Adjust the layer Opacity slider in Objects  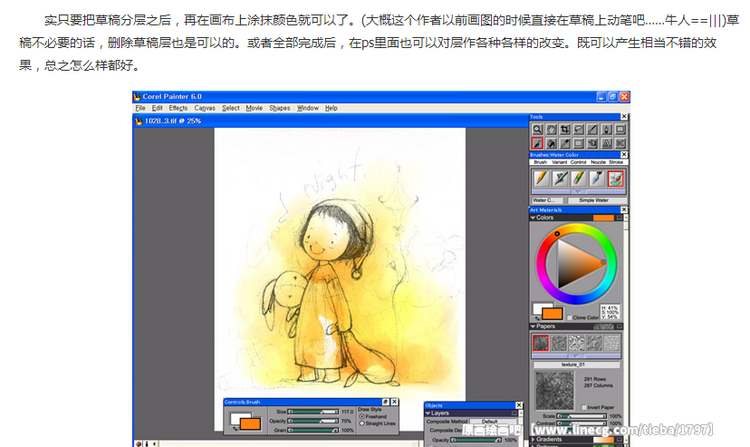[476, 440]
